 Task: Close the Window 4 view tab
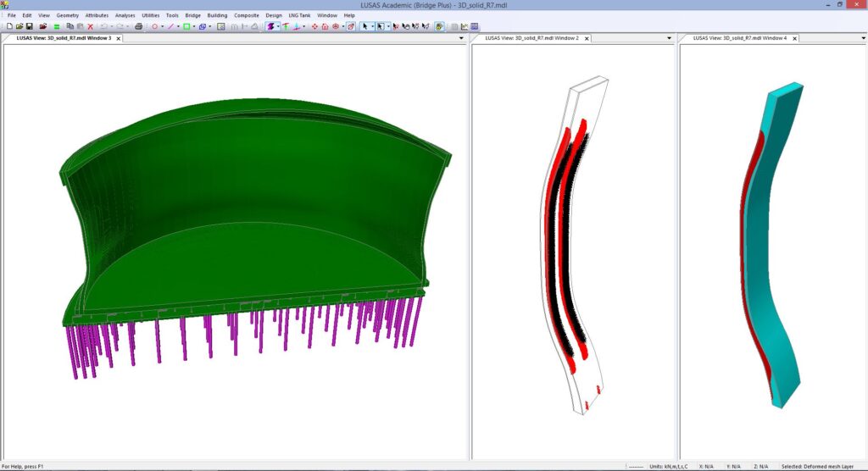pyautogui.click(x=794, y=38)
